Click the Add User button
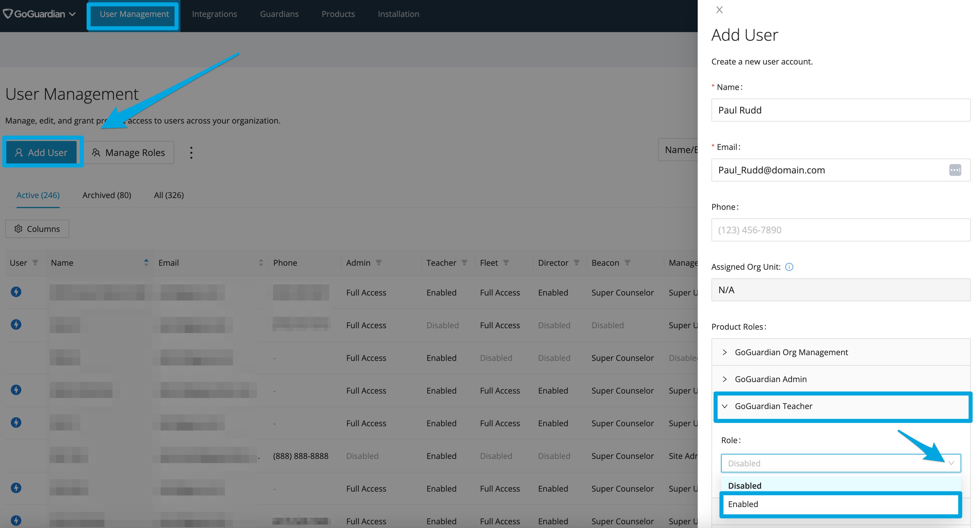This screenshot has width=980, height=528. click(42, 152)
